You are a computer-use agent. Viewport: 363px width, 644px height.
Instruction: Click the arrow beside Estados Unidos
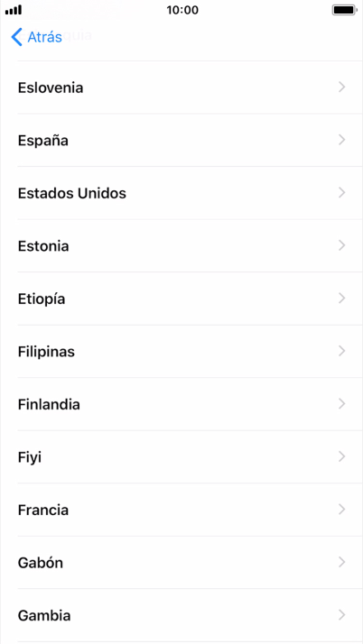tap(341, 193)
